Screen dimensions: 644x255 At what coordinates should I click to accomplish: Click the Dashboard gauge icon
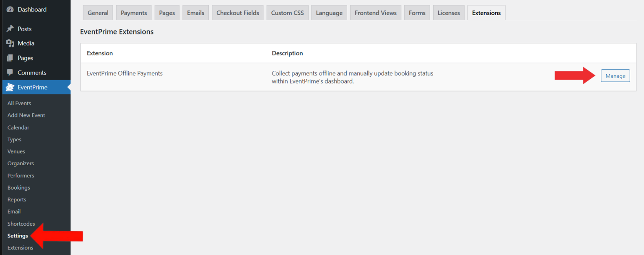point(10,9)
